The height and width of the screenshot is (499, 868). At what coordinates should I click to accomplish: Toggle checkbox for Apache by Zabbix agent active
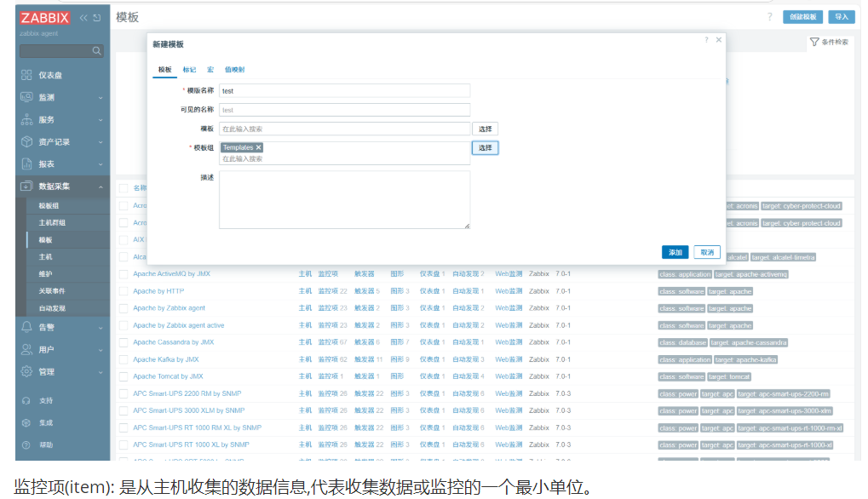(124, 325)
